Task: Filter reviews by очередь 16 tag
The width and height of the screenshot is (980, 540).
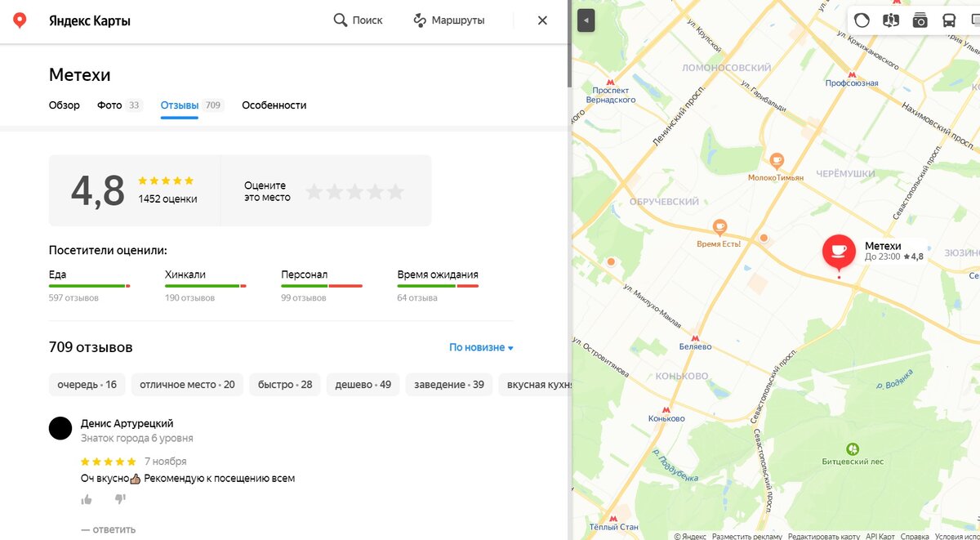Action: pyautogui.click(x=87, y=385)
